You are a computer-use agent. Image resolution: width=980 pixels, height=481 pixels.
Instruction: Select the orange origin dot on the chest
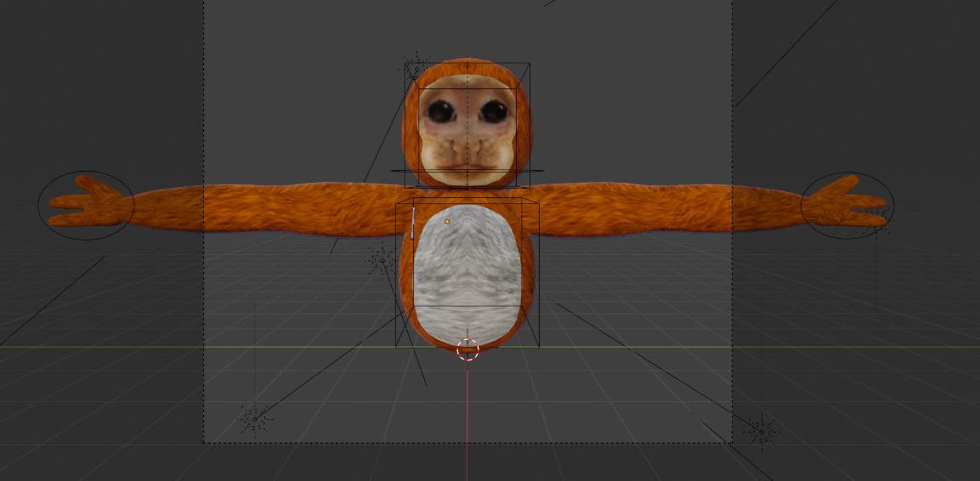point(447,222)
